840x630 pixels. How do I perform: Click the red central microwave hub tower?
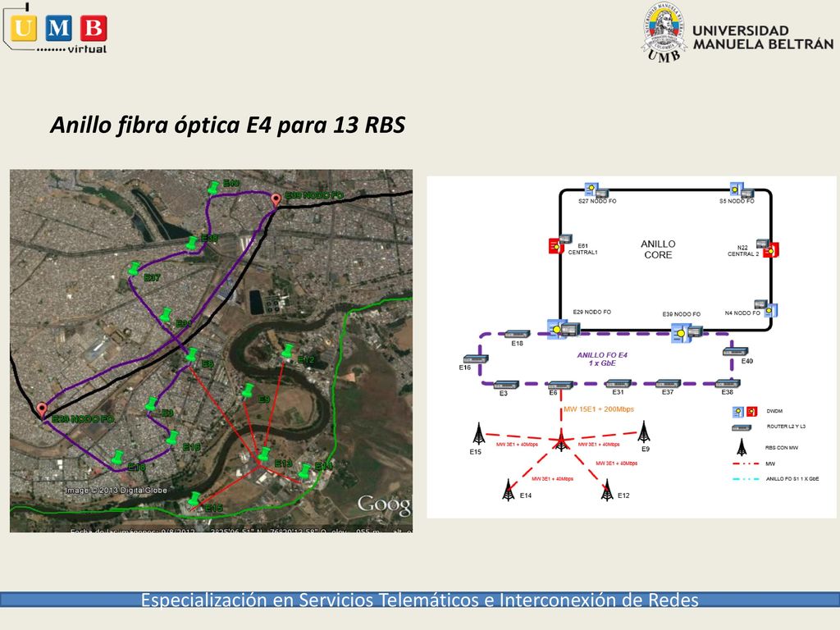coord(561,441)
